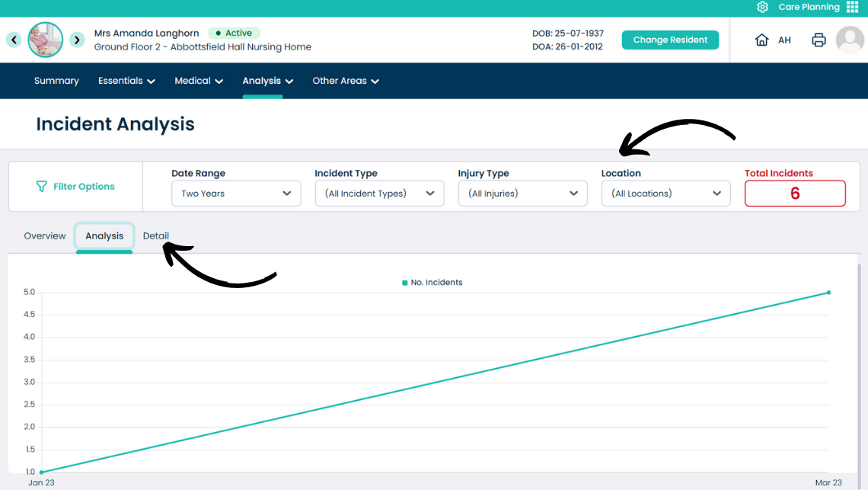Click the home icon

[x=761, y=40]
